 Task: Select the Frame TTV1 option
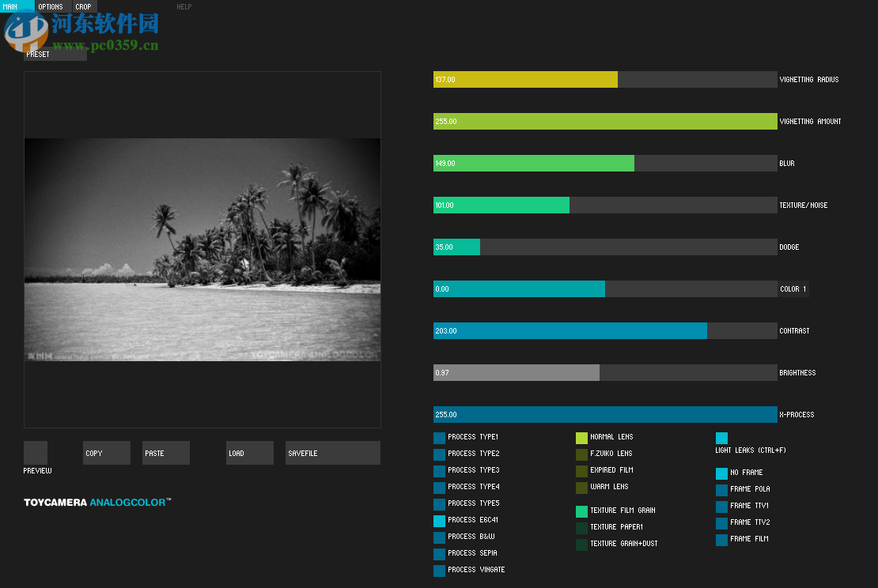click(x=721, y=507)
